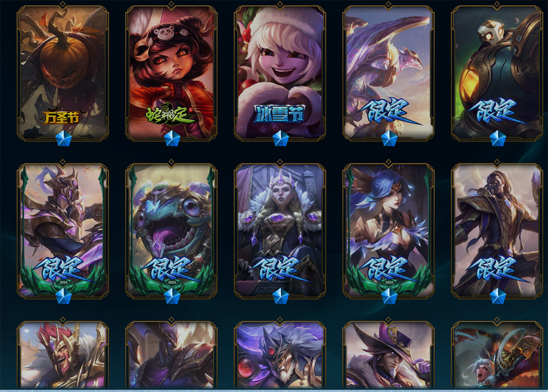Viewport: 548px width, 392px height.
Task: Select the purple crystal dragon 限定 card
Action: (388, 73)
